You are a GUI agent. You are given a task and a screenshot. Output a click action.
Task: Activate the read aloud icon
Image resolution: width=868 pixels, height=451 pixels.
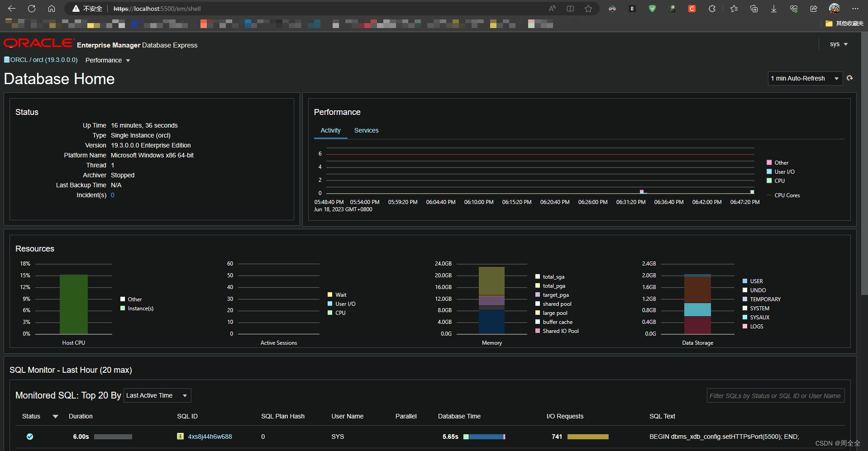552,9
